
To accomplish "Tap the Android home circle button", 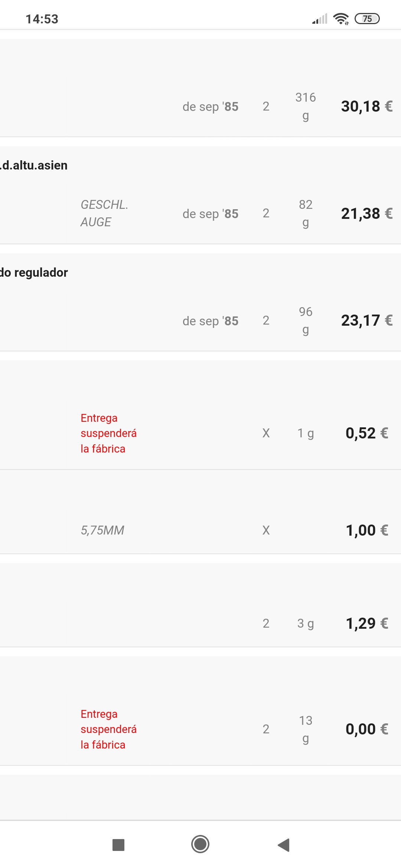I will point(200,844).
